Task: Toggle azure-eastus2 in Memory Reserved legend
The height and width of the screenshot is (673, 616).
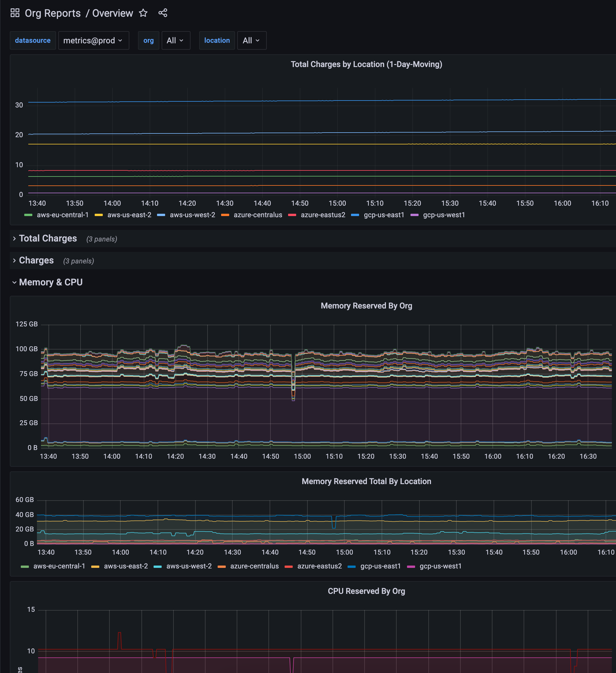Action: coord(319,566)
